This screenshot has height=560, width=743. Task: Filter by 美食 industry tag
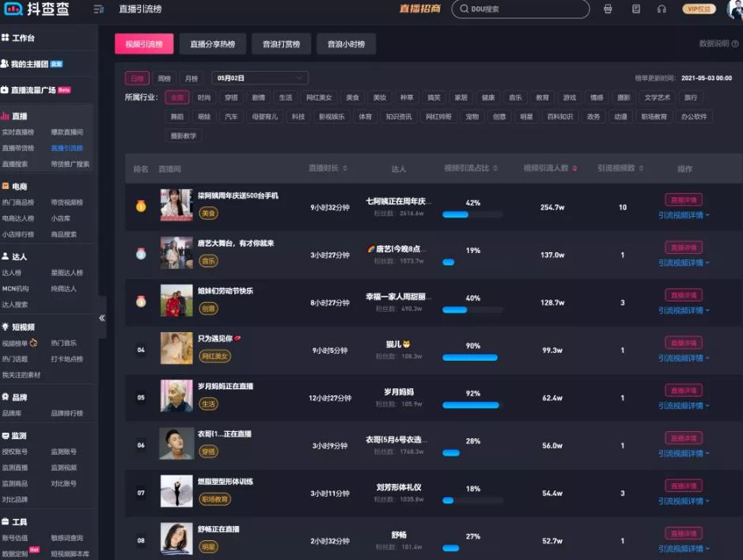pyautogui.click(x=352, y=98)
